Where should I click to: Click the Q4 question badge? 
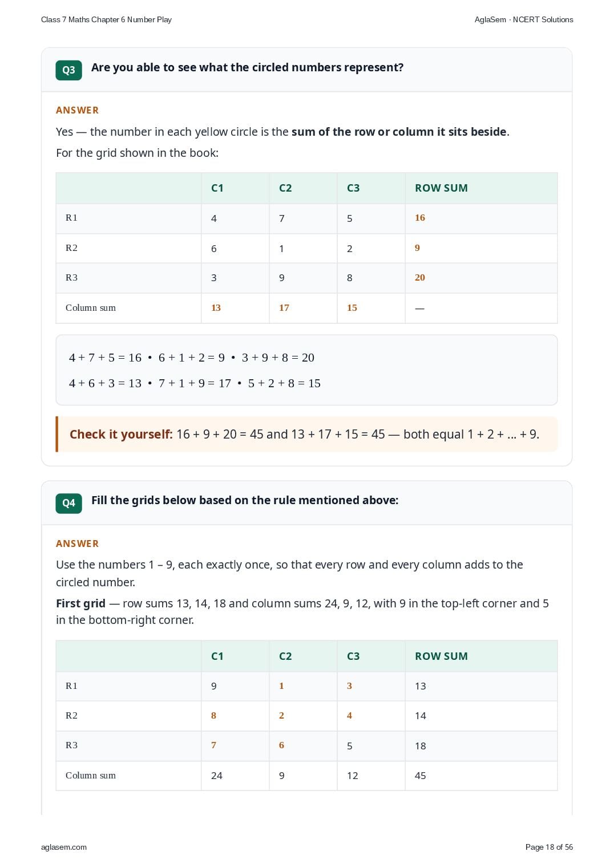[x=68, y=503]
